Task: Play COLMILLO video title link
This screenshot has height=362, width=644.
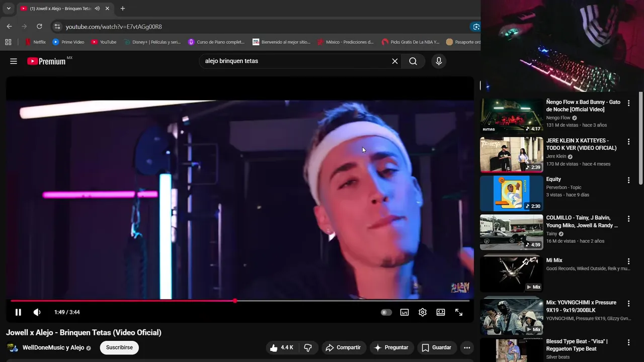Action: pos(582,222)
